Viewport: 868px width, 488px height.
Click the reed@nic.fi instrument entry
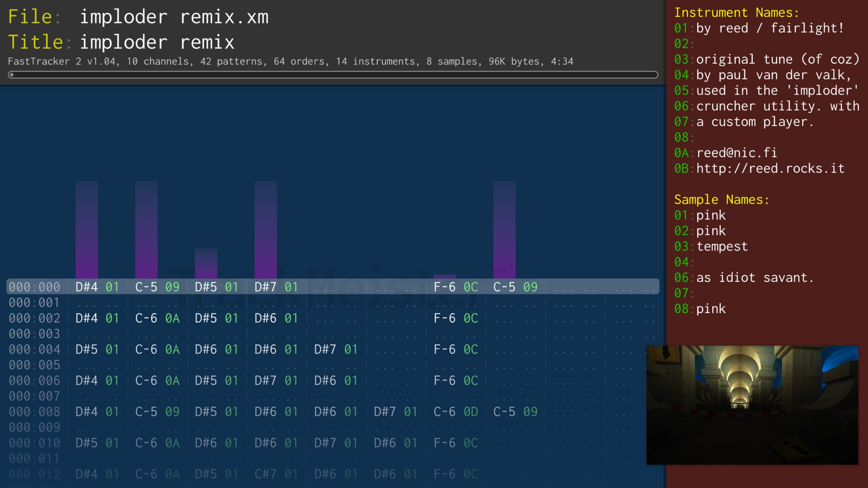pyautogui.click(x=736, y=153)
